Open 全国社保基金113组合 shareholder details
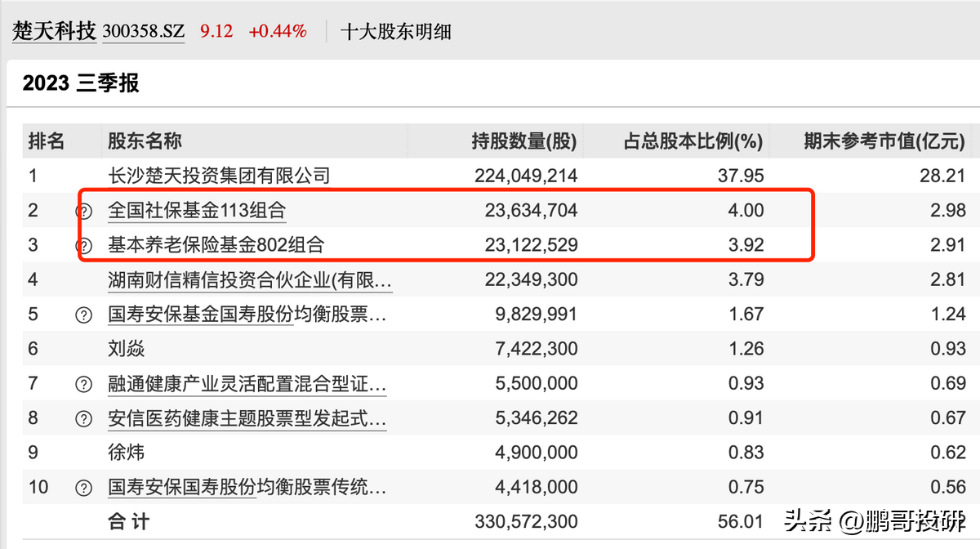The image size is (980, 549). click(198, 210)
